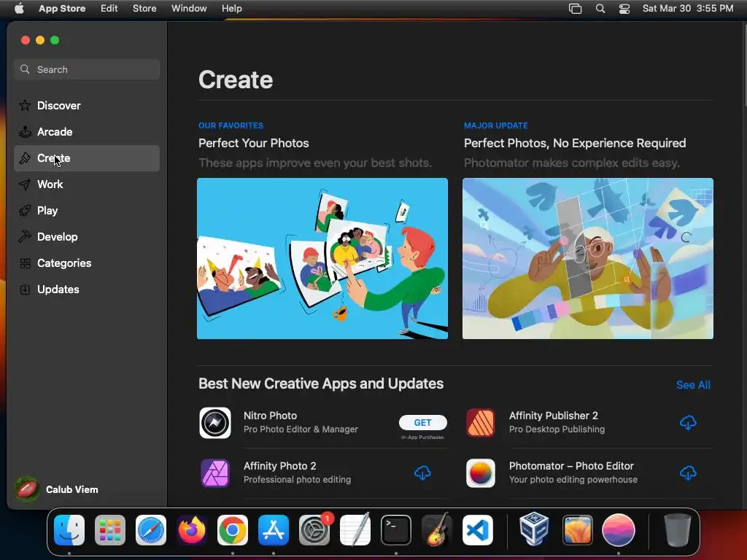Click the macOS Sonoma wallpaper icon in Dock
The width and height of the screenshot is (747, 560).
point(619,530)
